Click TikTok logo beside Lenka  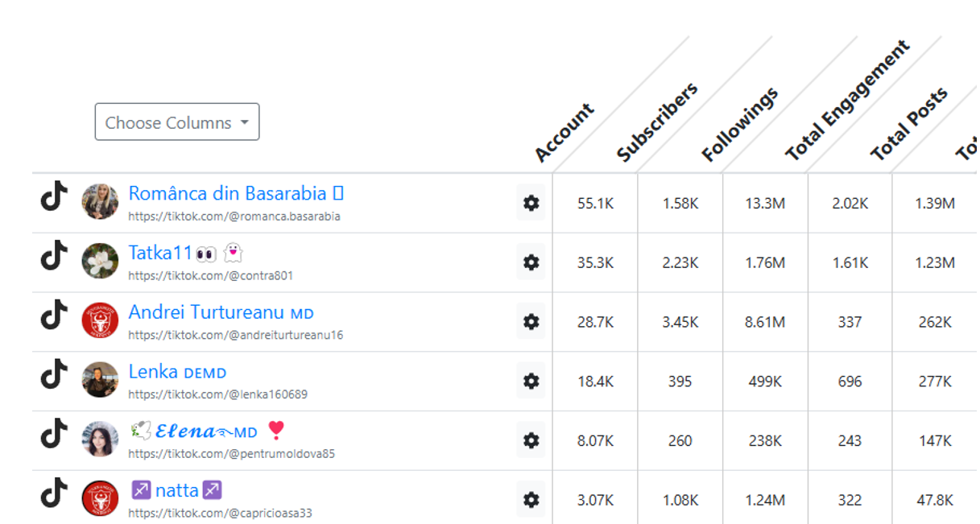point(54,374)
